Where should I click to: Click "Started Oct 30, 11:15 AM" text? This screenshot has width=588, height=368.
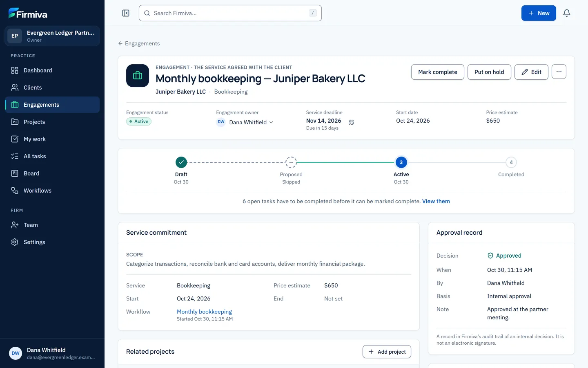coord(205,319)
